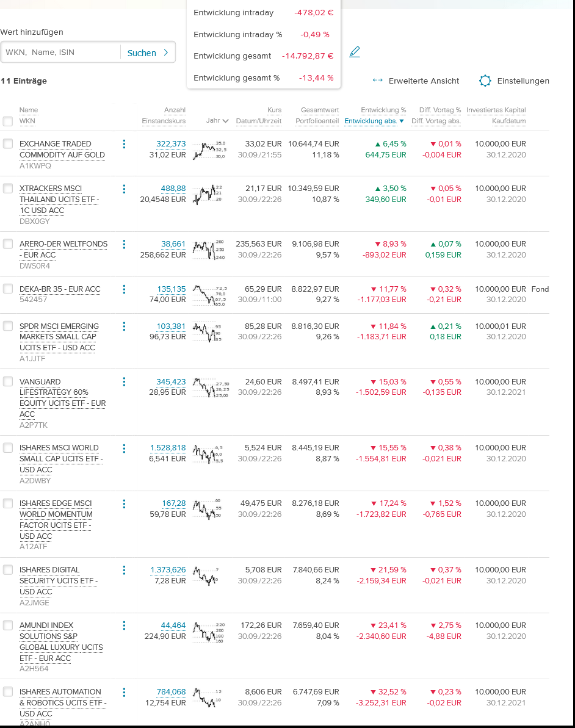The image size is (575, 728).
Task: Open three-dot menu for DEKA-BR 35
Action: [x=124, y=289]
